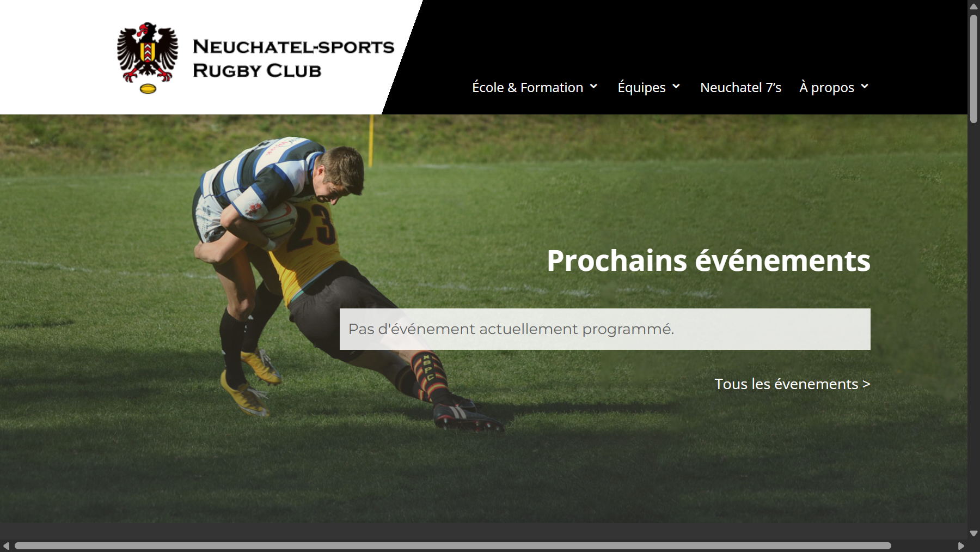Image resolution: width=980 pixels, height=552 pixels.
Task: Click the 'Pas d'événement actuellement programmé' box
Action: click(605, 329)
